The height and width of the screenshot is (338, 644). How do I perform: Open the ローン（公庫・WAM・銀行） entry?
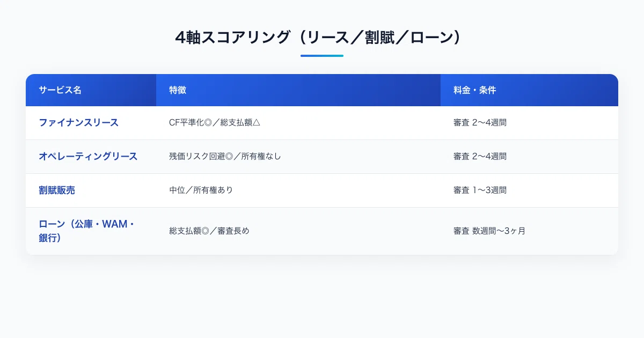[x=86, y=231]
